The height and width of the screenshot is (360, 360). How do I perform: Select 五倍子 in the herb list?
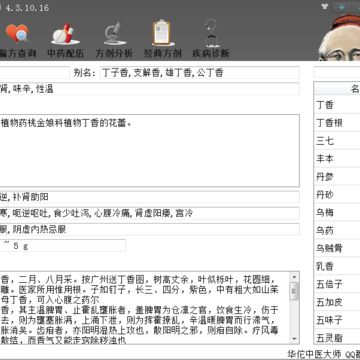pyautogui.click(x=337, y=285)
